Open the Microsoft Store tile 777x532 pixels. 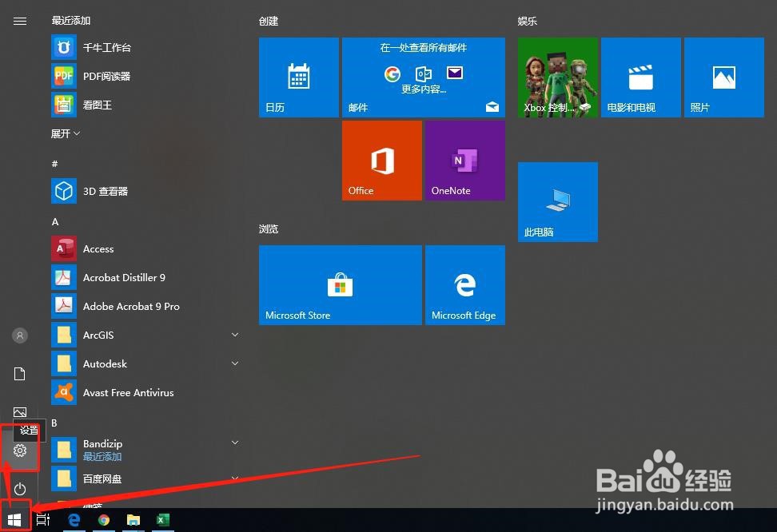coord(340,284)
